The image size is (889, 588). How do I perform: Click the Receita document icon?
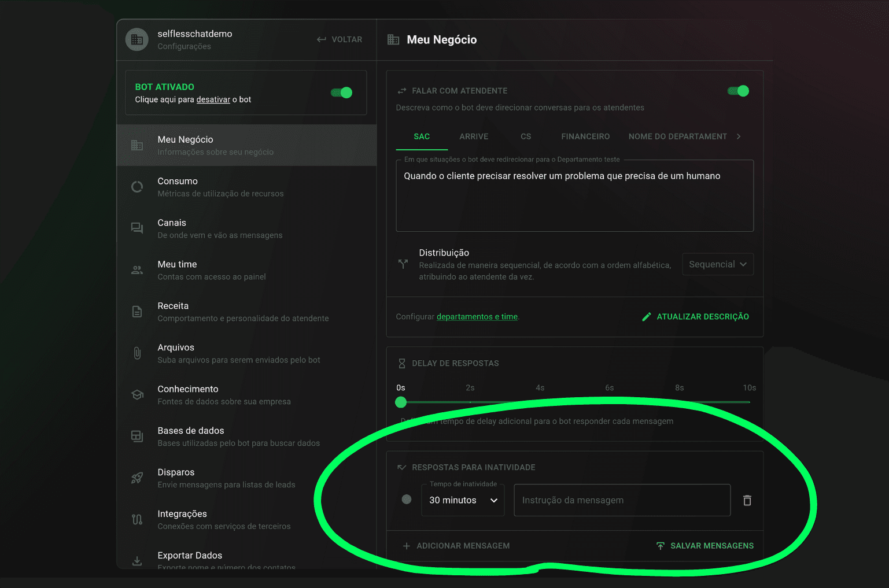[137, 312]
